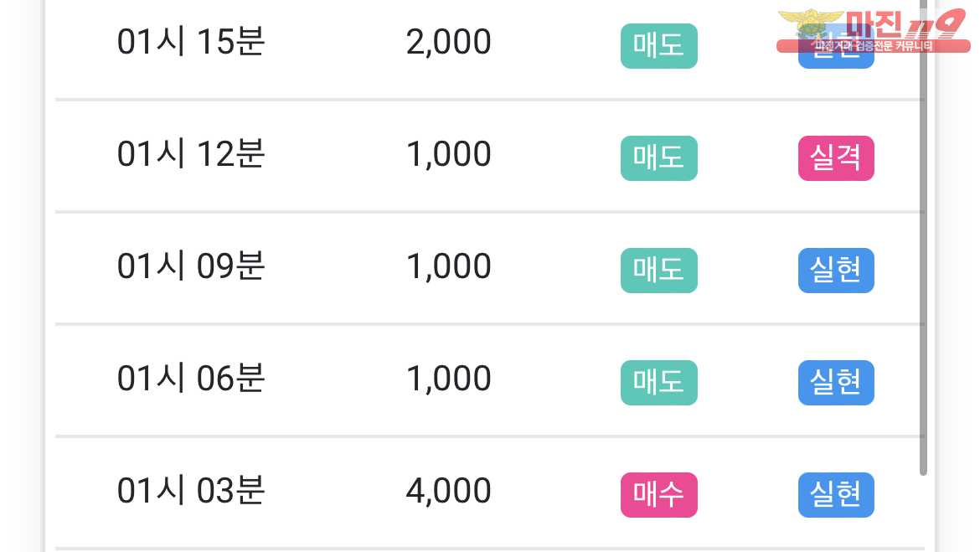Image resolution: width=980 pixels, height=552 pixels.
Task: Click the 매도 badge in 01시 12분 row
Action: [x=658, y=158]
